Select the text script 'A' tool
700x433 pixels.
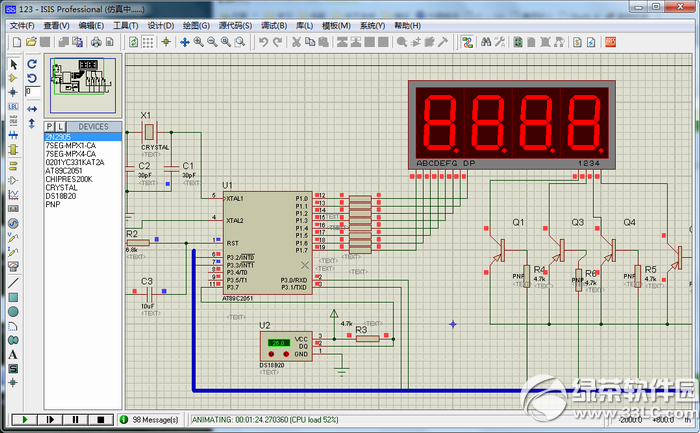(x=13, y=354)
